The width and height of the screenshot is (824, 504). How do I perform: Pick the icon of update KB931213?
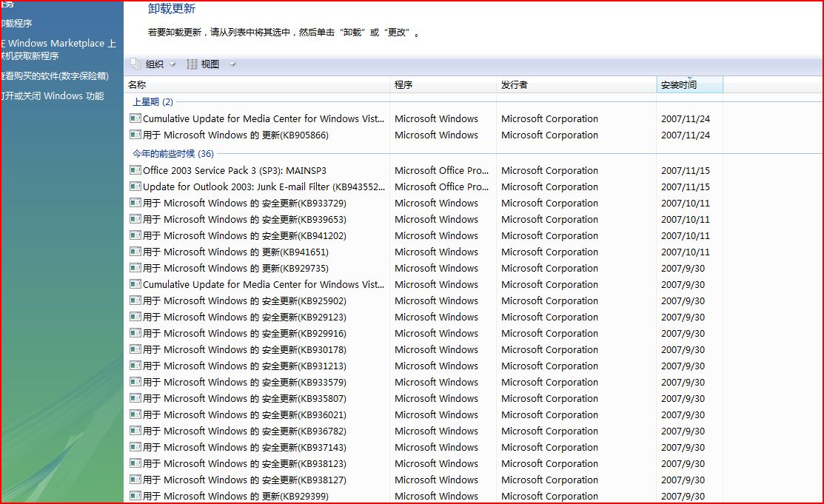[x=135, y=366]
